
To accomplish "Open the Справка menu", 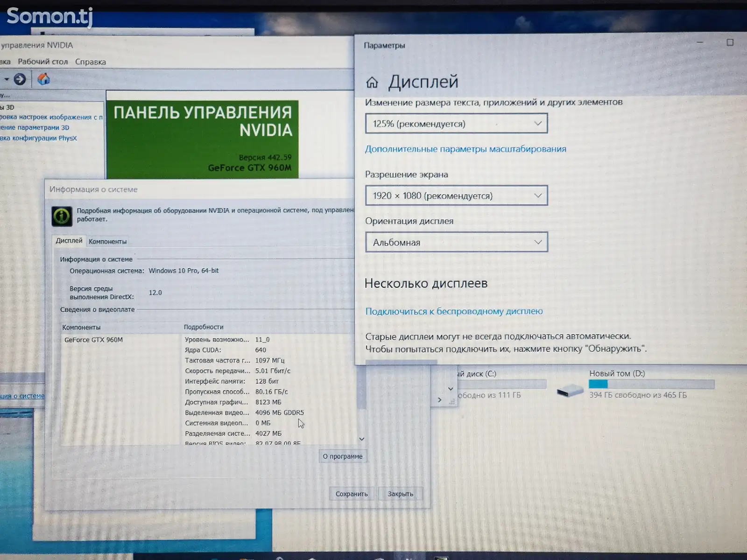I will (x=91, y=62).
